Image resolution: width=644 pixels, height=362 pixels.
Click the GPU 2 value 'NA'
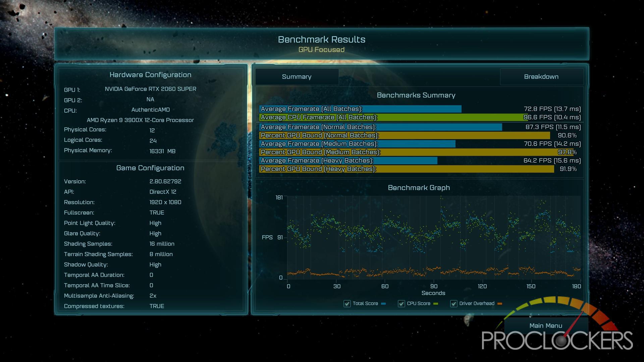pyautogui.click(x=150, y=99)
